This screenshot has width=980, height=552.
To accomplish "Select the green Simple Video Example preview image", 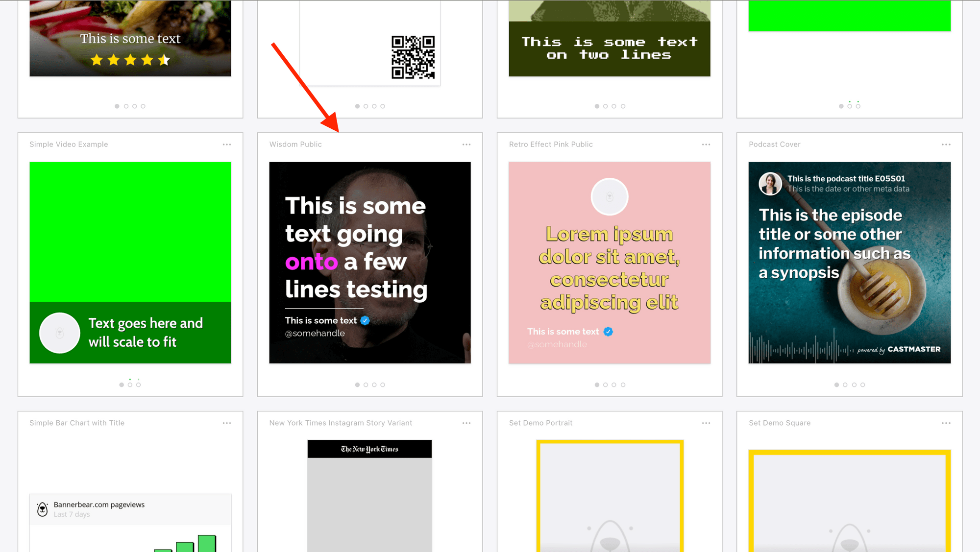I will (x=130, y=263).
